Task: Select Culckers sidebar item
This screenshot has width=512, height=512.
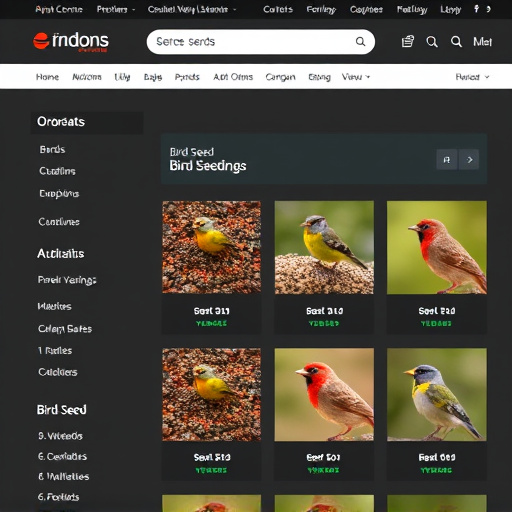Action: tap(58, 372)
